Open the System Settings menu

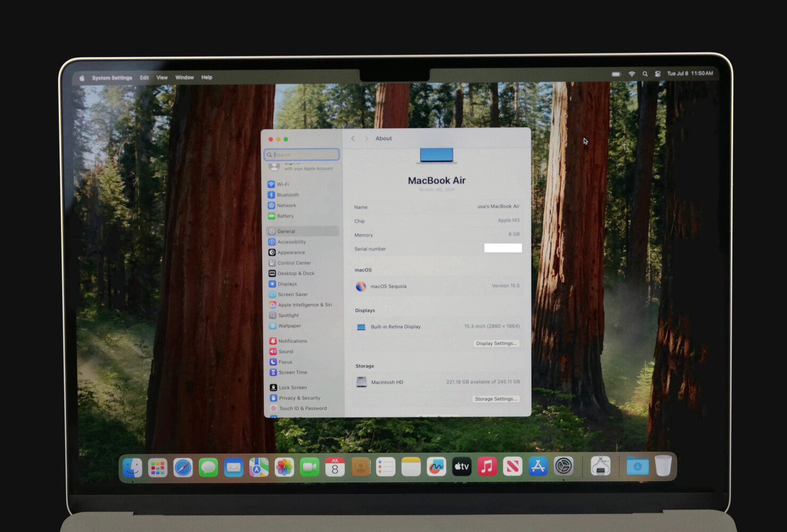(x=112, y=78)
